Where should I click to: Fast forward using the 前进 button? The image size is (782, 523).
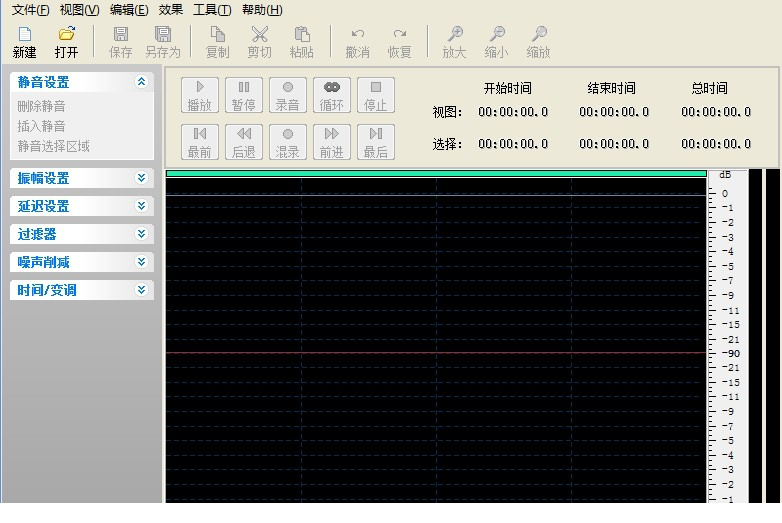(332, 142)
